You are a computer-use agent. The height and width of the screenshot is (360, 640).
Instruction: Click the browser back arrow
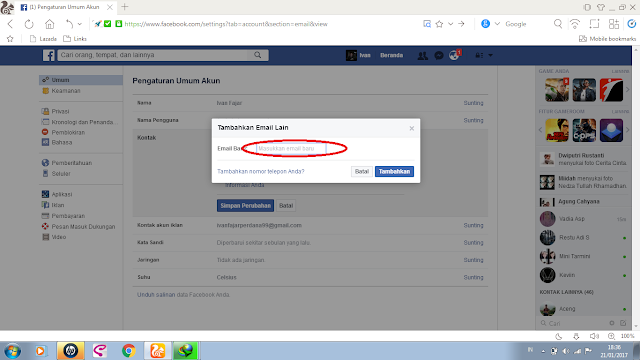coord(11,24)
